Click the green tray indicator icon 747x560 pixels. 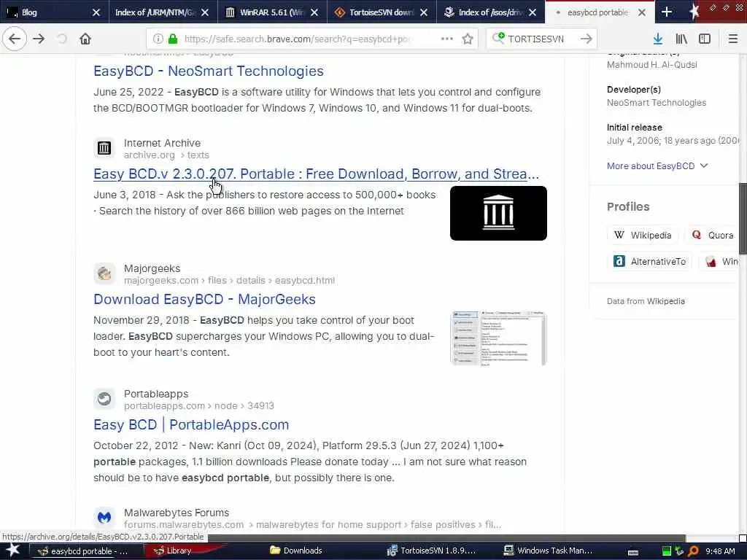click(667, 551)
